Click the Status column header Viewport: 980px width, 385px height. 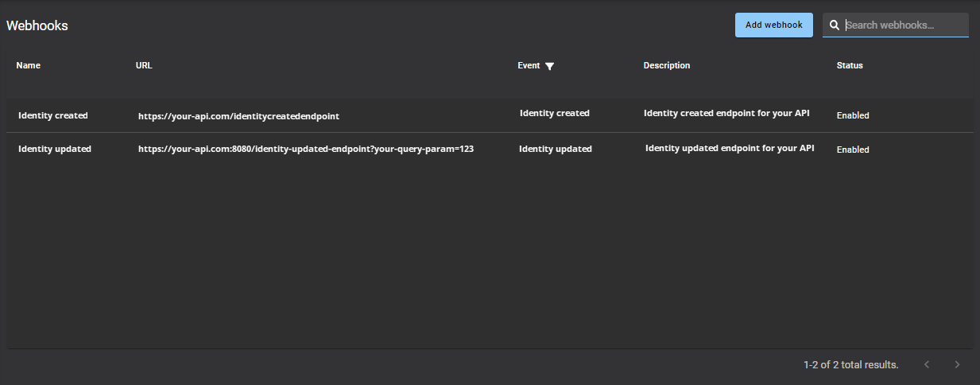850,65
